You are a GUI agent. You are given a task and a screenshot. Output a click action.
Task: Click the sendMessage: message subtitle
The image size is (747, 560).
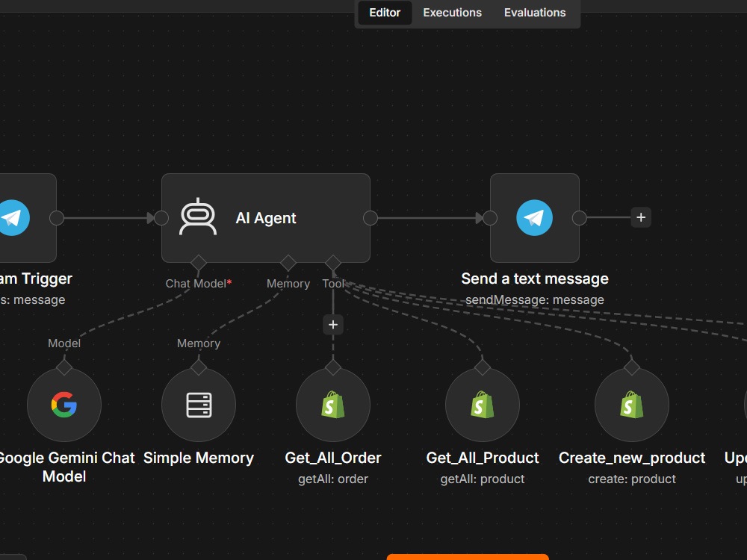click(x=535, y=300)
